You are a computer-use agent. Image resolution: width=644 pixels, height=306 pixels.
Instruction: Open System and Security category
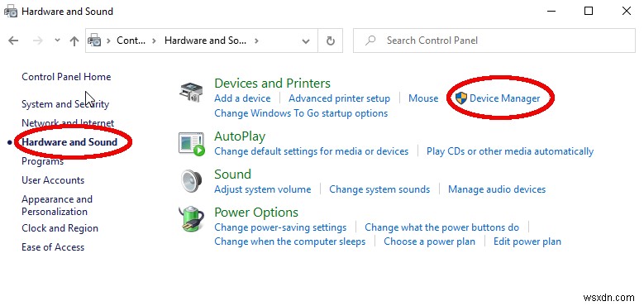click(x=65, y=104)
